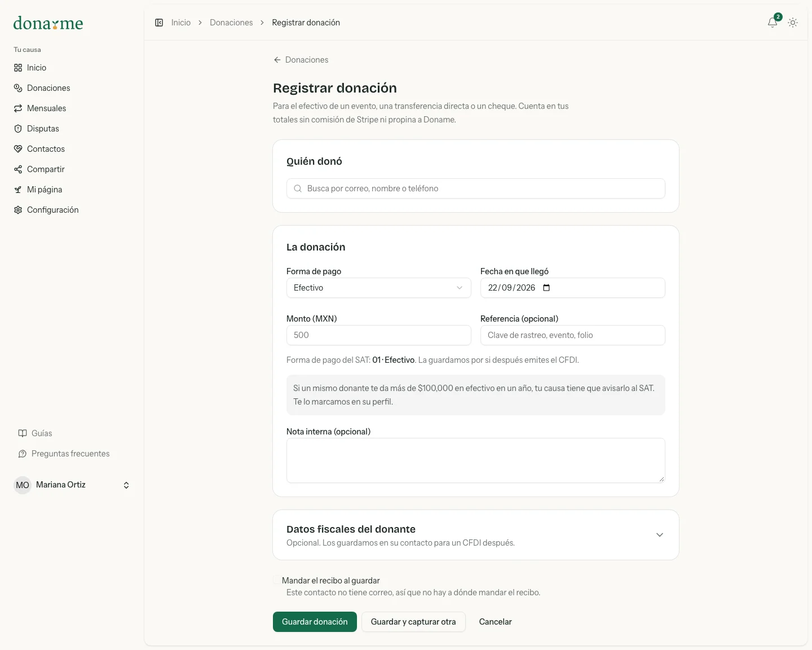Screen dimensions: 812x650
Task: Click the Inicio breadcrumb link
Action: click(181, 23)
